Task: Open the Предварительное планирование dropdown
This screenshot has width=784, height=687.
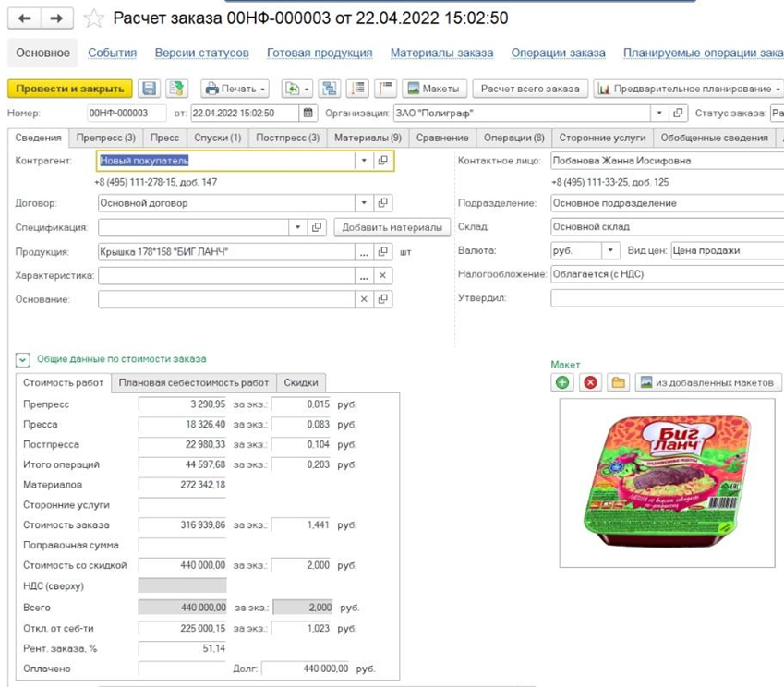Action: click(689, 89)
